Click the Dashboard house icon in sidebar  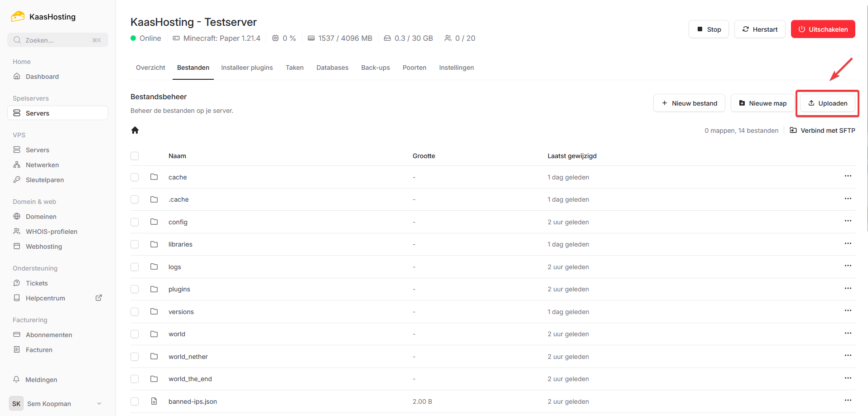pyautogui.click(x=17, y=77)
